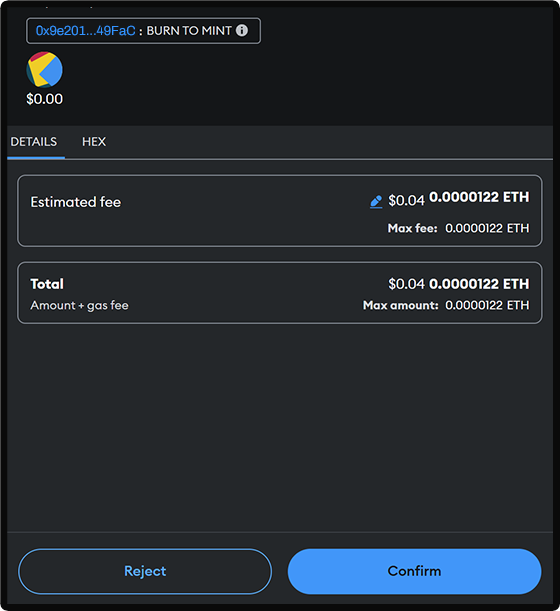The height and width of the screenshot is (611, 560).
Task: Click the BURN TO MINT label
Action: point(189,31)
